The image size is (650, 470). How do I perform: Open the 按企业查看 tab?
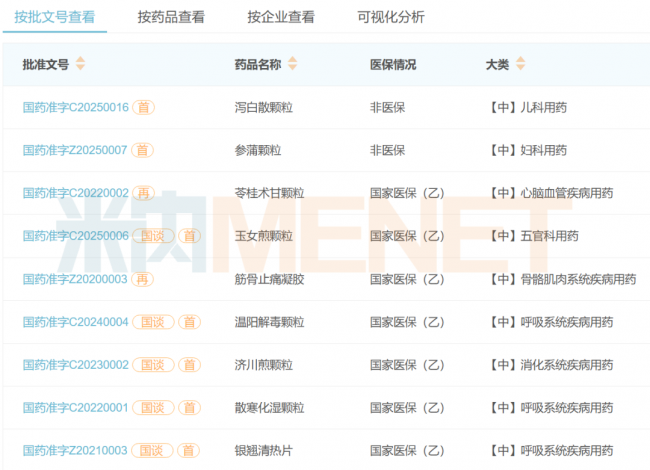point(281,17)
